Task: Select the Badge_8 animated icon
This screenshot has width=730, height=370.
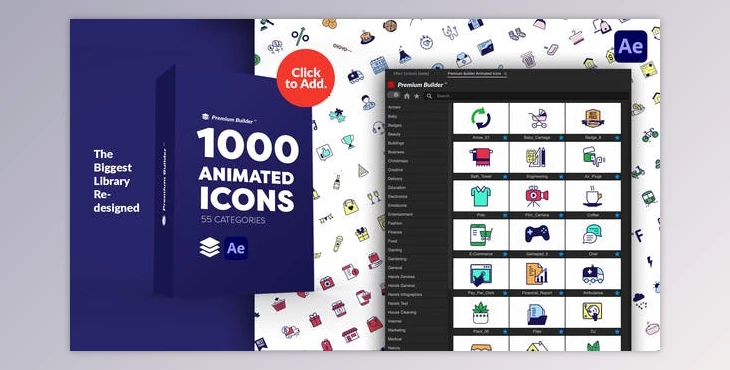Action: click(593, 119)
